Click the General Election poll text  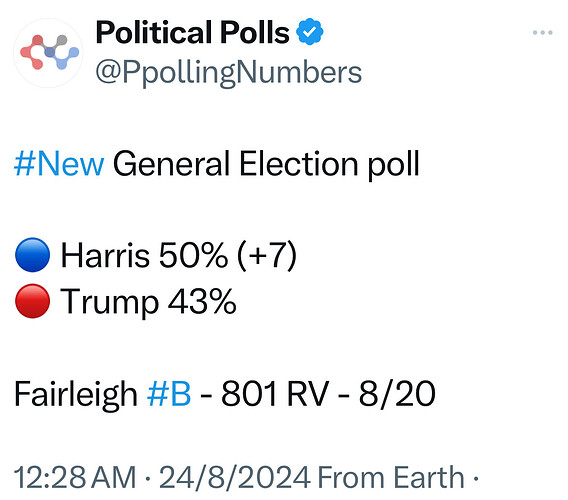[266, 165]
